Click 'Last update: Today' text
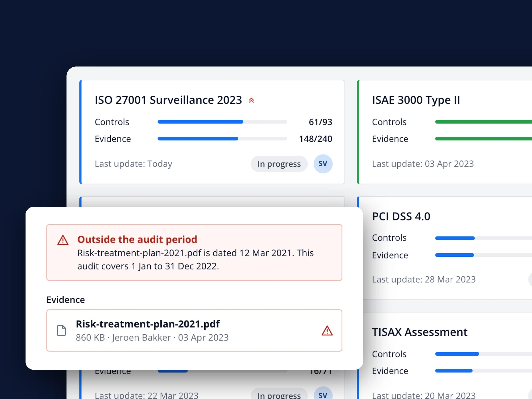Image resolution: width=532 pixels, height=399 pixels. tap(134, 164)
